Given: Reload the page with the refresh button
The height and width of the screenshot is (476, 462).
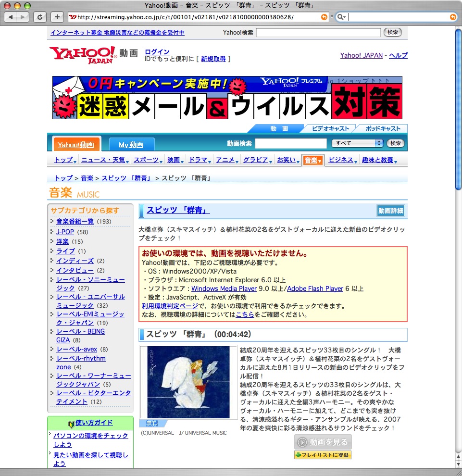Looking at the screenshot, I should coord(40,17).
